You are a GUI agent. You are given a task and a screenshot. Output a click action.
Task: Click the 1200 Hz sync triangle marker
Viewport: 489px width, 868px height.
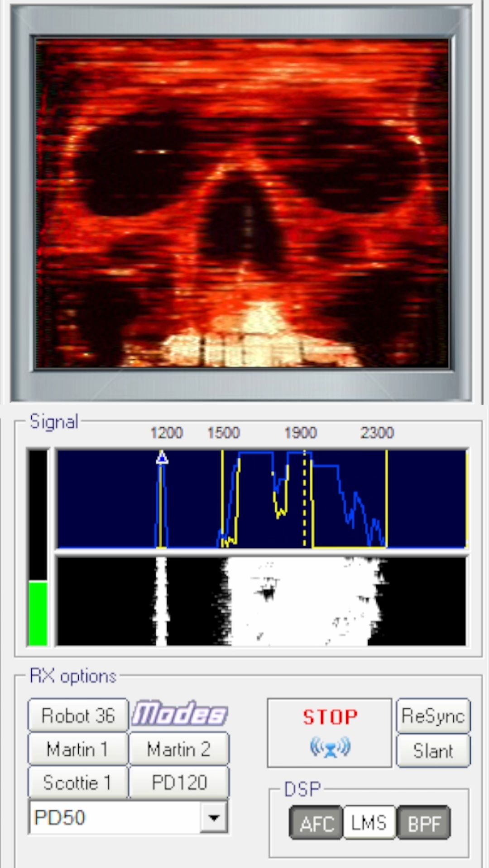(162, 458)
